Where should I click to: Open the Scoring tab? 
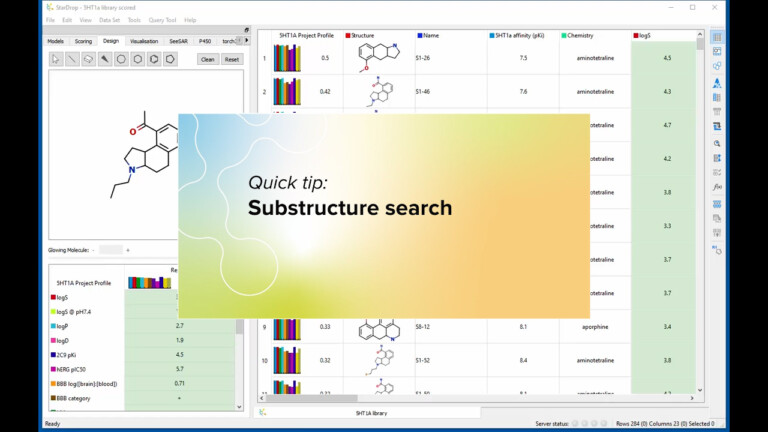pos(83,41)
